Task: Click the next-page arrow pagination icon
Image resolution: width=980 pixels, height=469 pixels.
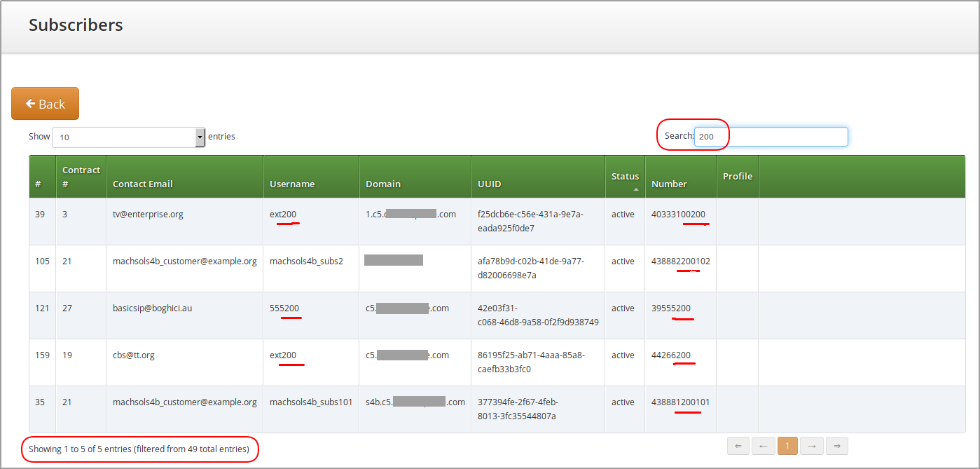Action: [812, 446]
